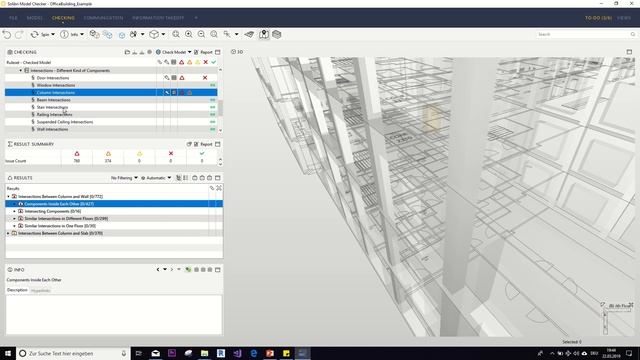Maximize the 3D view panel
This screenshot has height=360, width=640.
pyautogui.click(x=629, y=52)
